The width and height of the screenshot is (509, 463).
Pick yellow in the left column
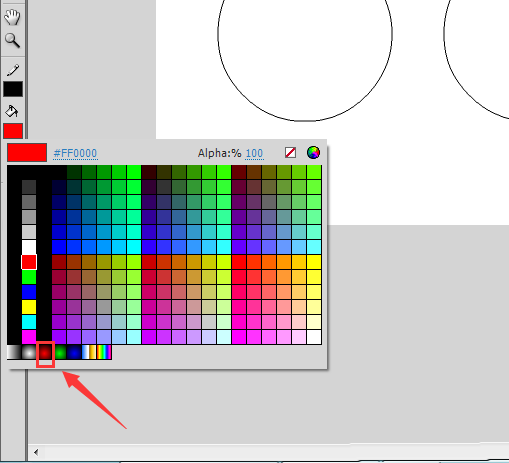point(29,307)
